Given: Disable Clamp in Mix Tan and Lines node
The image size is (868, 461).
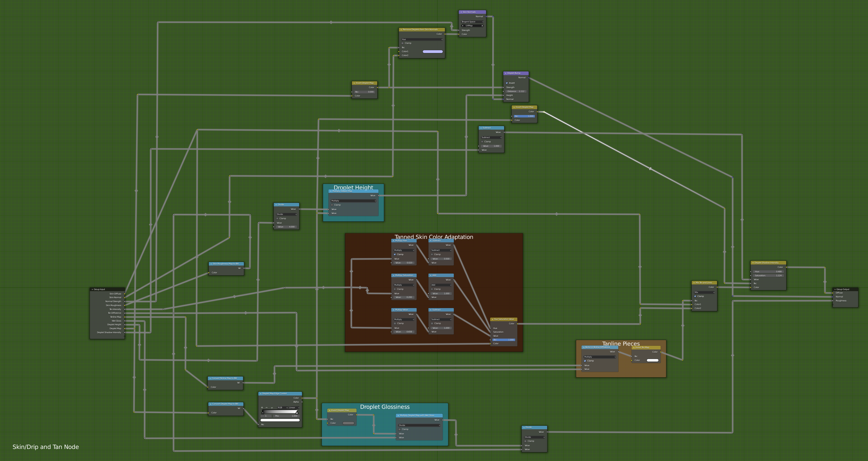Looking at the screenshot, I should pos(695,296).
